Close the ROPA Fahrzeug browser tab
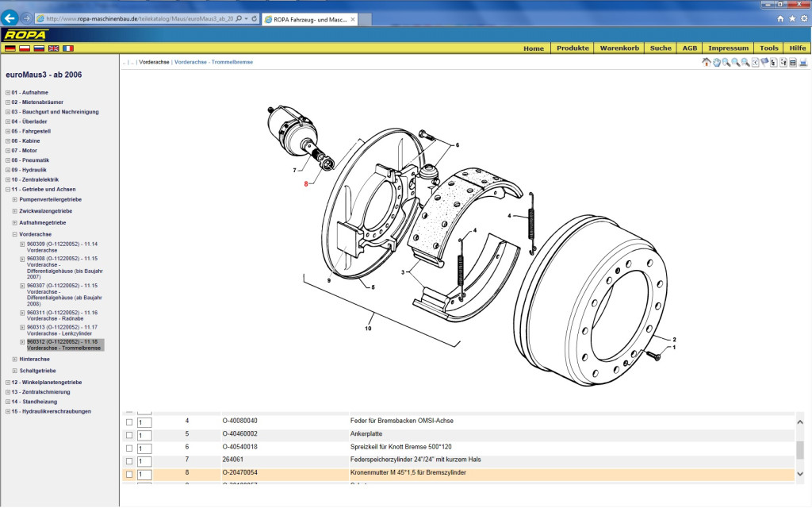 tap(353, 19)
